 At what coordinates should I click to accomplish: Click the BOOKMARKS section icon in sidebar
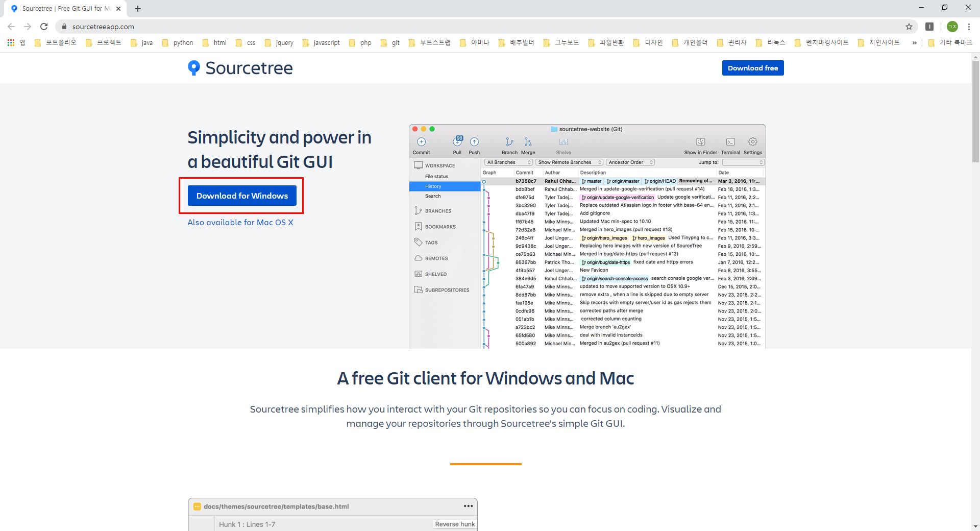point(418,227)
